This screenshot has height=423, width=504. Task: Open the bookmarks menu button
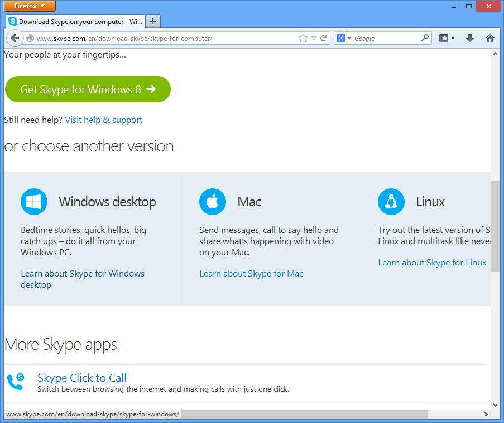pos(447,39)
